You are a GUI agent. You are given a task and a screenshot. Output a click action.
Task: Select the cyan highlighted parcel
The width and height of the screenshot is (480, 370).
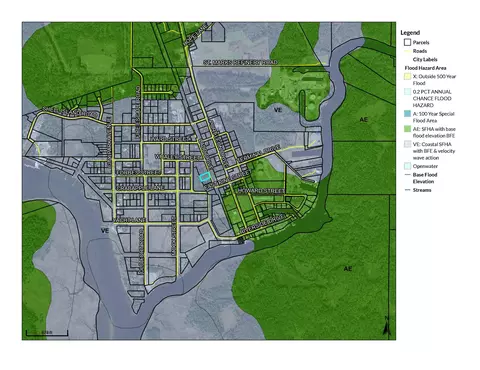(205, 176)
